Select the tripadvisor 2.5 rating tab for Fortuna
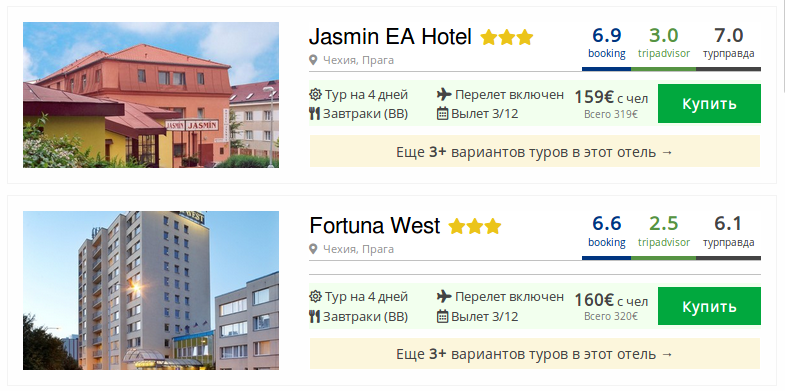The image size is (785, 391). (x=663, y=232)
